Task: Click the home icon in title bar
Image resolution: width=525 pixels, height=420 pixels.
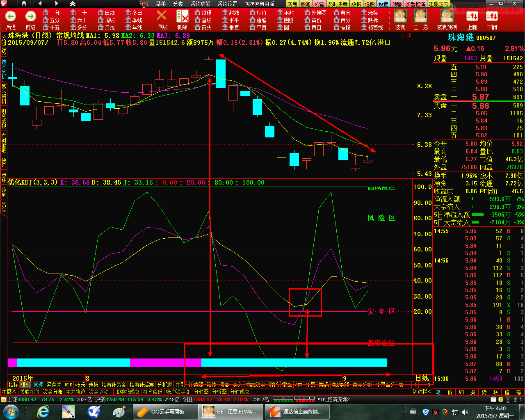Action: [x=24, y=4]
